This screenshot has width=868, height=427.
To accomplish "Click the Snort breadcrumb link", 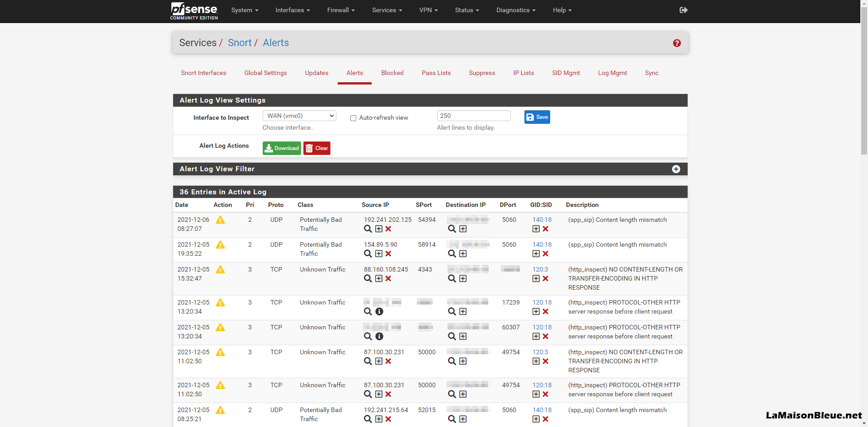I will pos(240,43).
